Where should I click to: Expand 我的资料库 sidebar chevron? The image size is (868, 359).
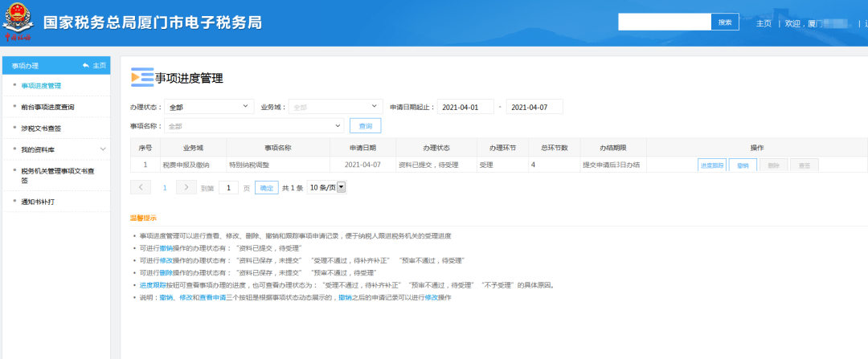click(x=103, y=149)
